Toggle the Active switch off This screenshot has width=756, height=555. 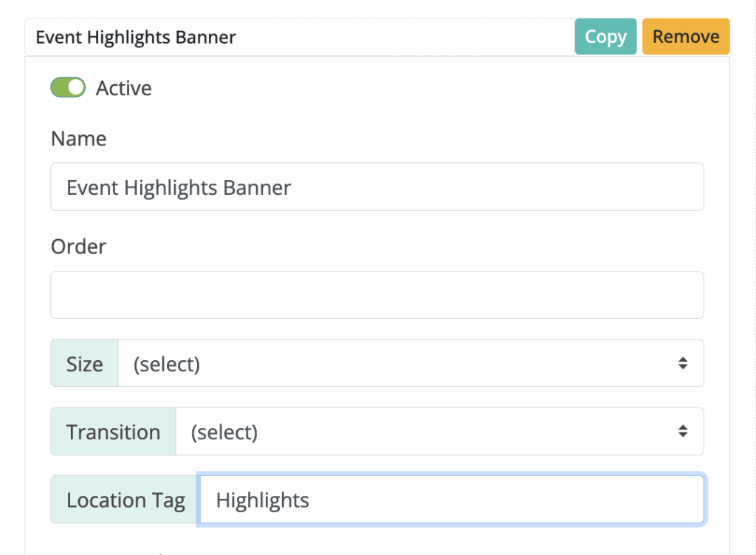[68, 88]
